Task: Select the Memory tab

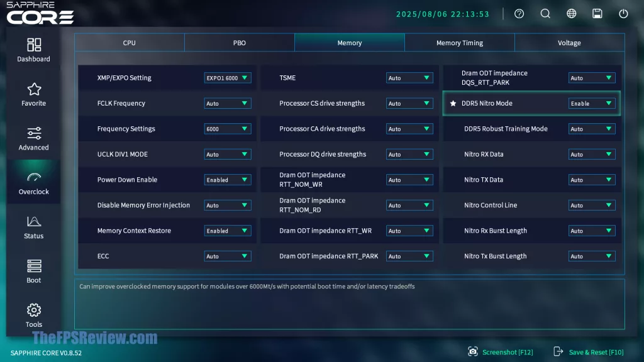Action: point(350,43)
